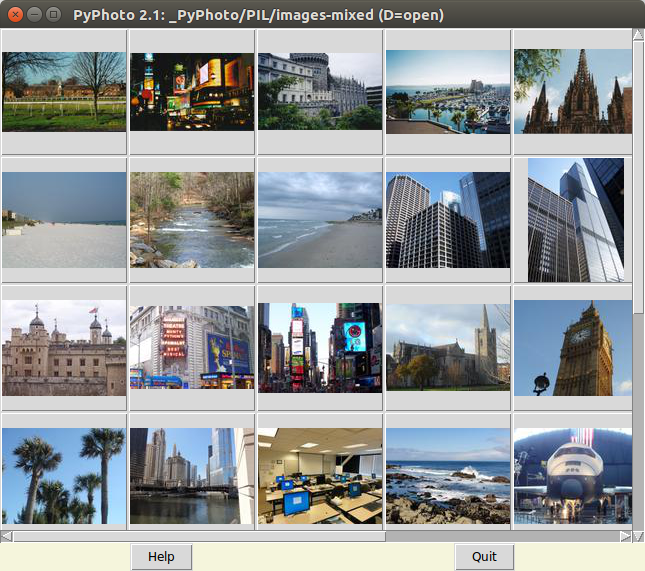The image size is (645, 571).
Task: Click the white sandy beach thumbnail
Action: pyautogui.click(x=64, y=220)
